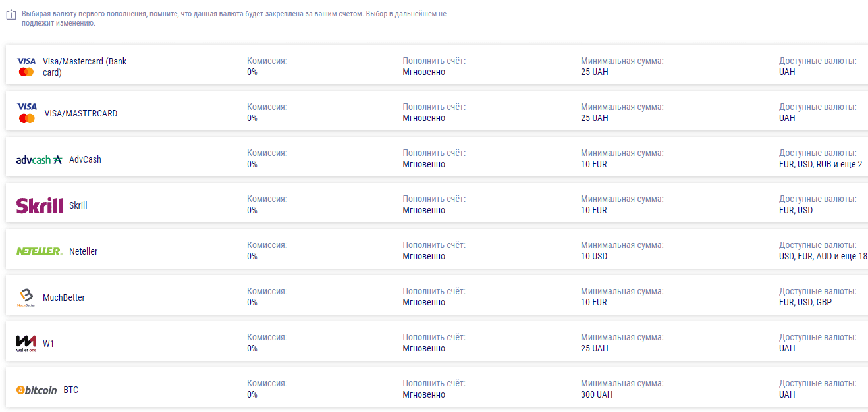Click the Visa/Mastercard (Bank card) logo
This screenshot has width=868, height=412.
click(x=26, y=66)
